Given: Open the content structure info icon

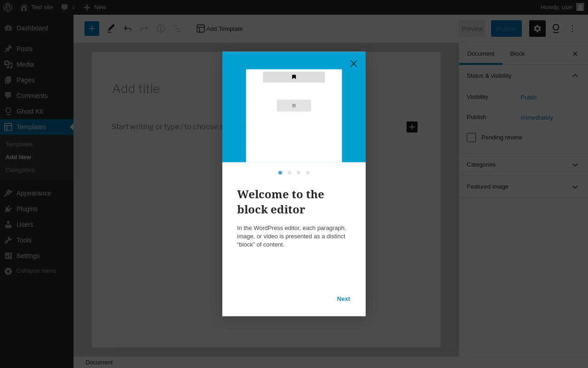Looking at the screenshot, I should coord(161,29).
